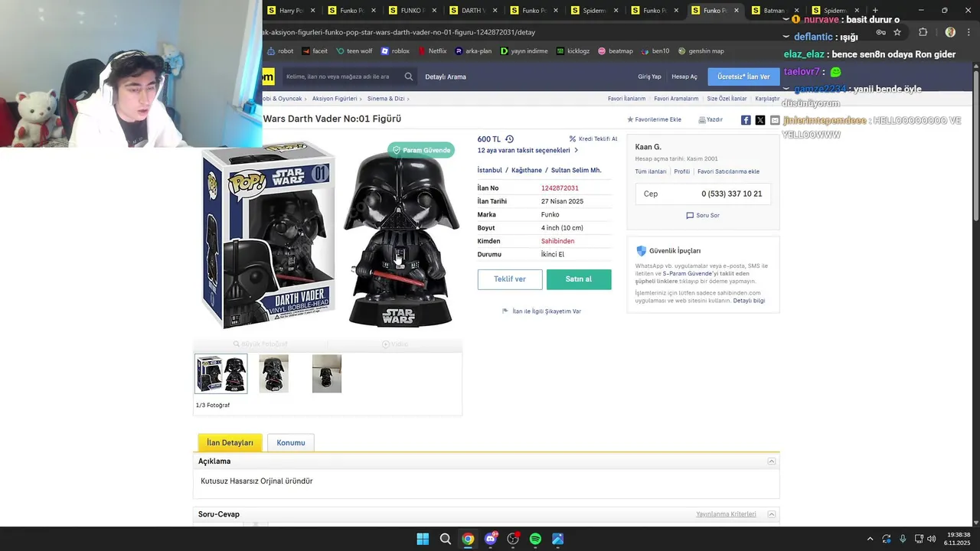Share the listing on Facebook
Viewport: 980px width, 551px height.
(x=746, y=120)
